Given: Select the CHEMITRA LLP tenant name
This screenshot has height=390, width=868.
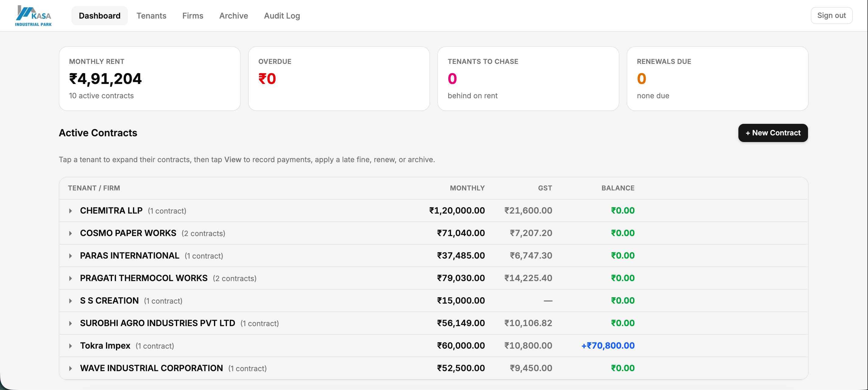Looking at the screenshot, I should click(x=111, y=211).
